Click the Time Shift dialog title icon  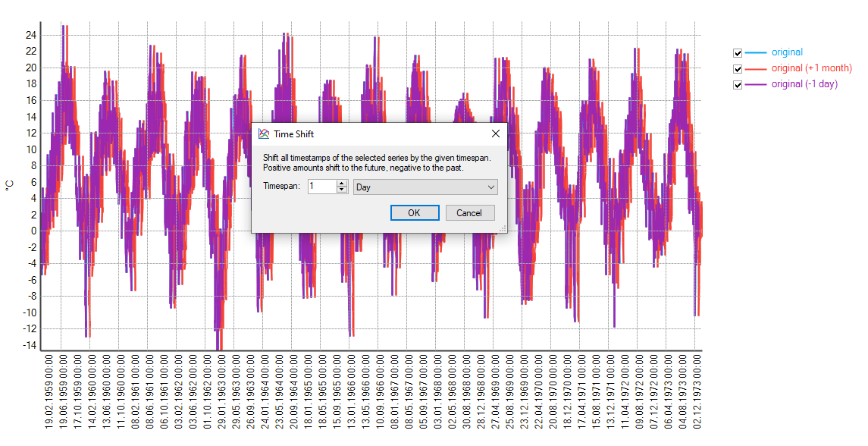point(264,133)
